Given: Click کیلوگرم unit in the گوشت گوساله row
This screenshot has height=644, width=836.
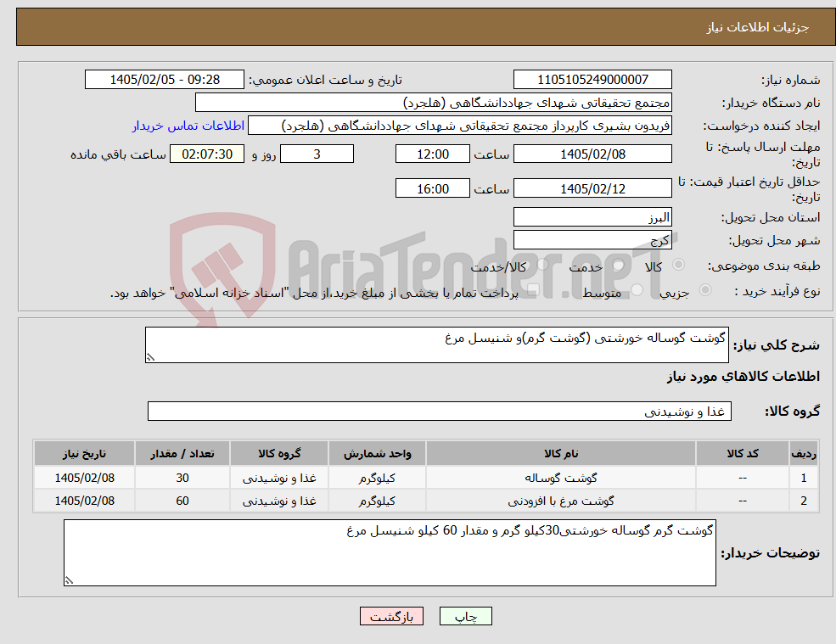Looking at the screenshot, I should pos(377,478).
